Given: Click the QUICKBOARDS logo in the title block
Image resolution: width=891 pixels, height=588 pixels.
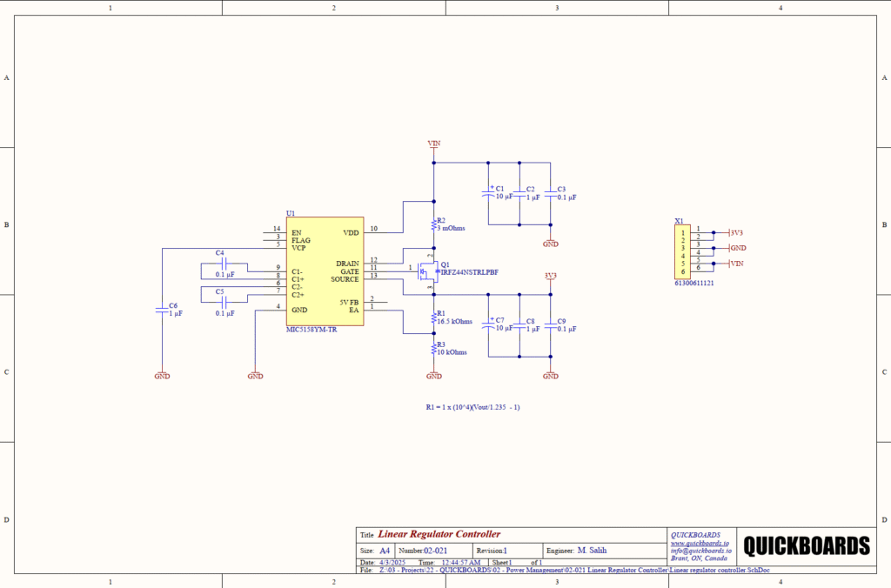Looking at the screenshot, I should click(x=806, y=545).
